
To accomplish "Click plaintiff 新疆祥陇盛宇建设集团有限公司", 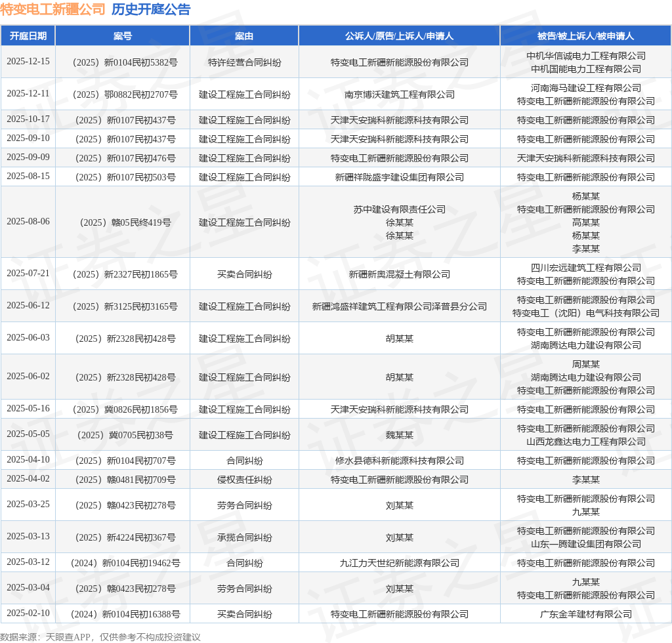I will 400,177.
